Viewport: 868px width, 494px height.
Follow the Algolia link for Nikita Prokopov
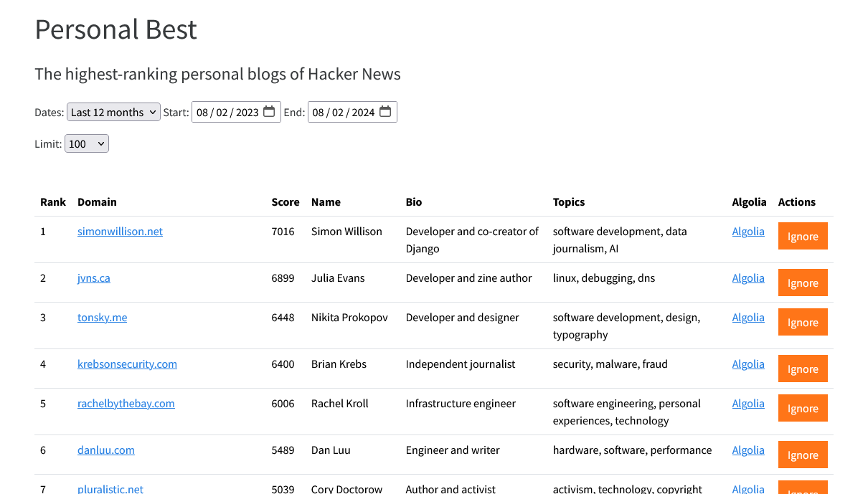pos(748,318)
